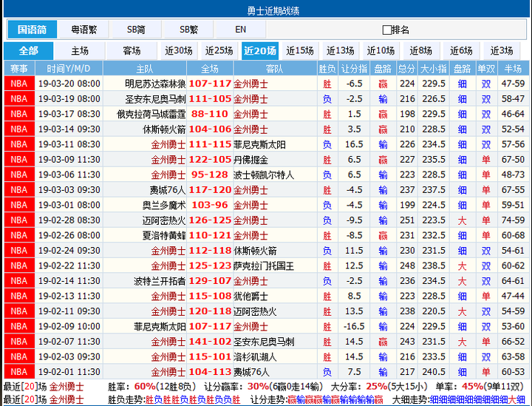Image resolution: width=532 pixels, height=406 pixels.
Task: Show 近10场 recent games
Action: coord(381,51)
